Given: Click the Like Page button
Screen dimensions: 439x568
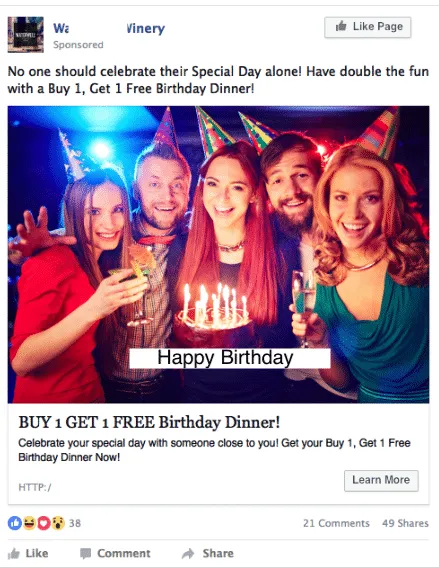Looking at the screenshot, I should [368, 27].
